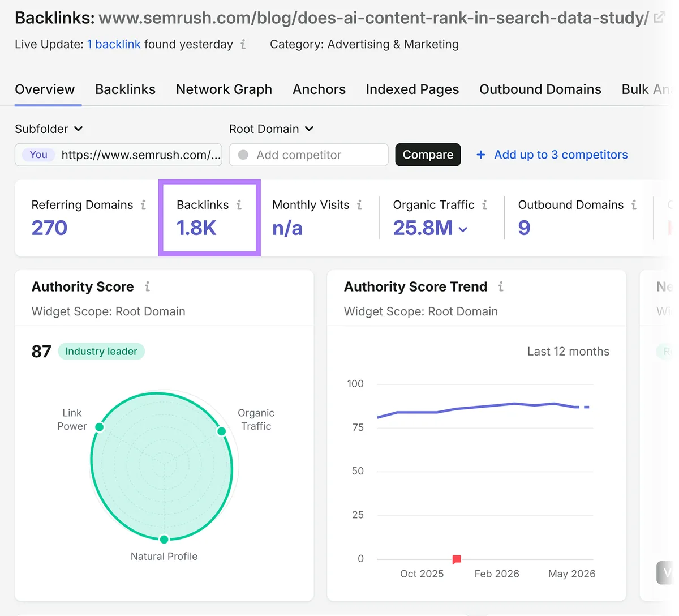This screenshot has height=616, width=679.
Task: Click info icon beside Authority Score Trend
Action: tap(501, 287)
